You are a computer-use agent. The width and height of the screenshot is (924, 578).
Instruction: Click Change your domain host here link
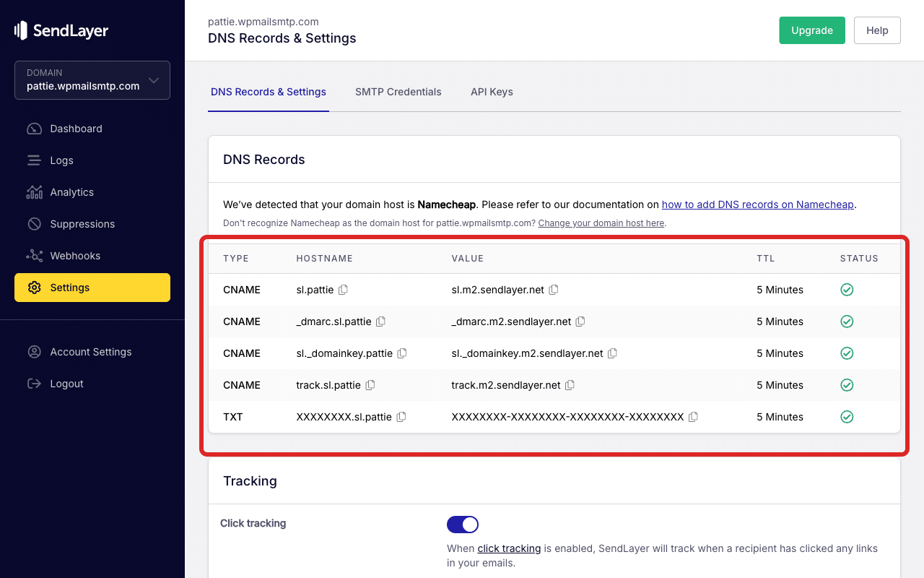click(x=601, y=223)
